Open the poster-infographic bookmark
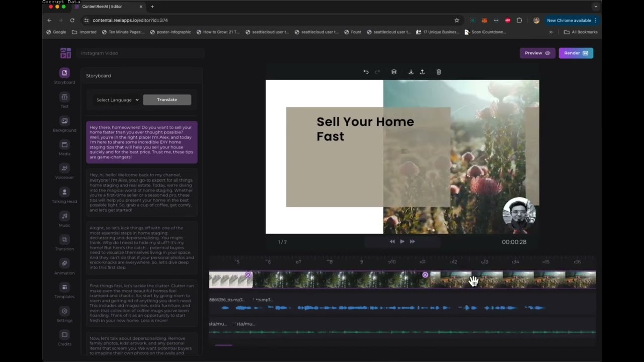 pos(170,32)
